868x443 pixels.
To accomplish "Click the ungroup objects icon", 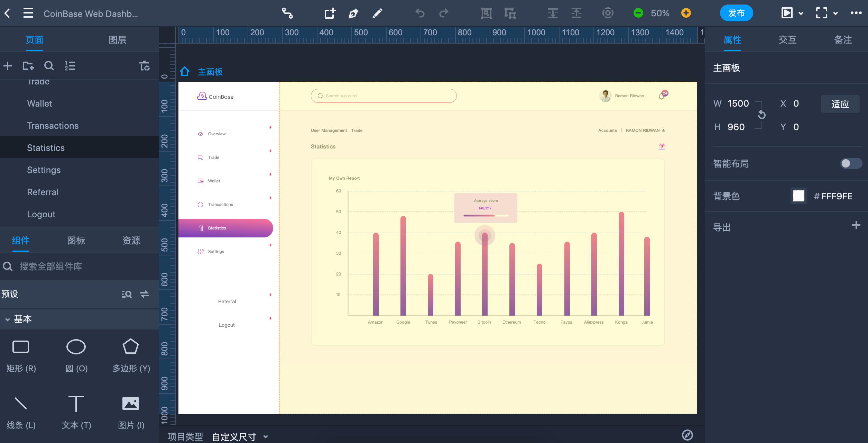I will click(510, 13).
